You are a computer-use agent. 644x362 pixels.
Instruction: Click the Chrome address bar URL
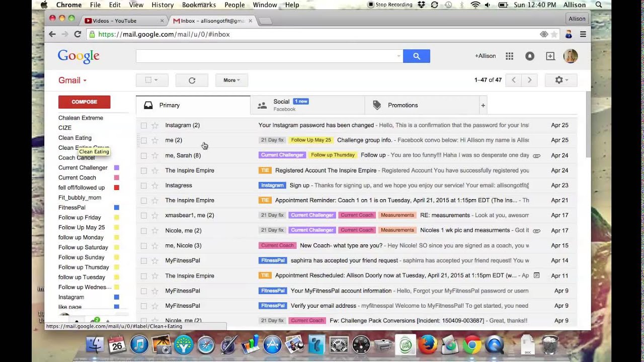[164, 34]
